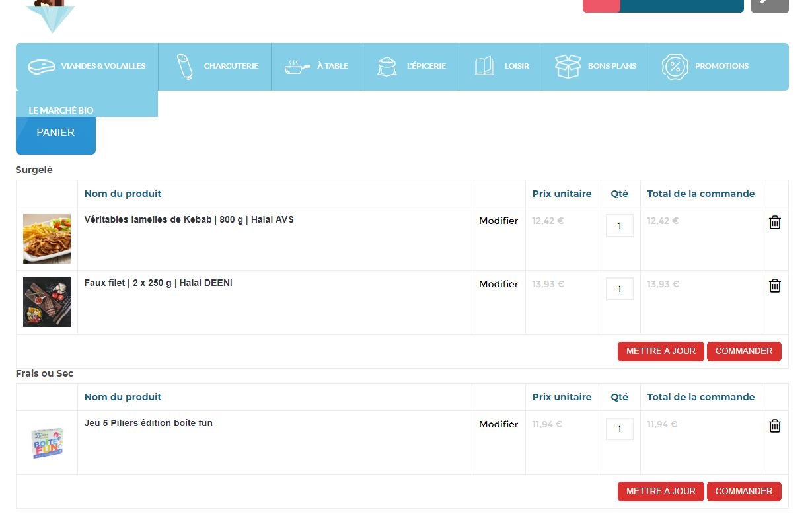Open the À Table frying pan icon
The image size is (812, 516).
[x=297, y=66]
